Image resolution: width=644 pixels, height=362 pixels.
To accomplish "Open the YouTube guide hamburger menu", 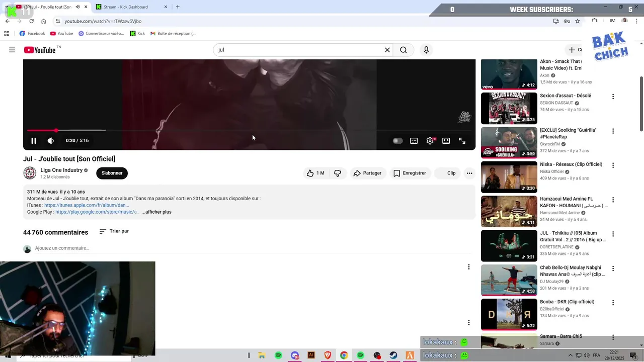I will (12, 50).
